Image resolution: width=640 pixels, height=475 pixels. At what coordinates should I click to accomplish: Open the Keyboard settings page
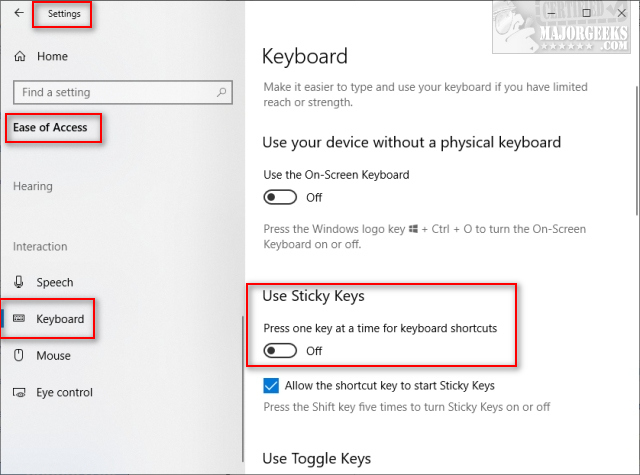click(60, 319)
